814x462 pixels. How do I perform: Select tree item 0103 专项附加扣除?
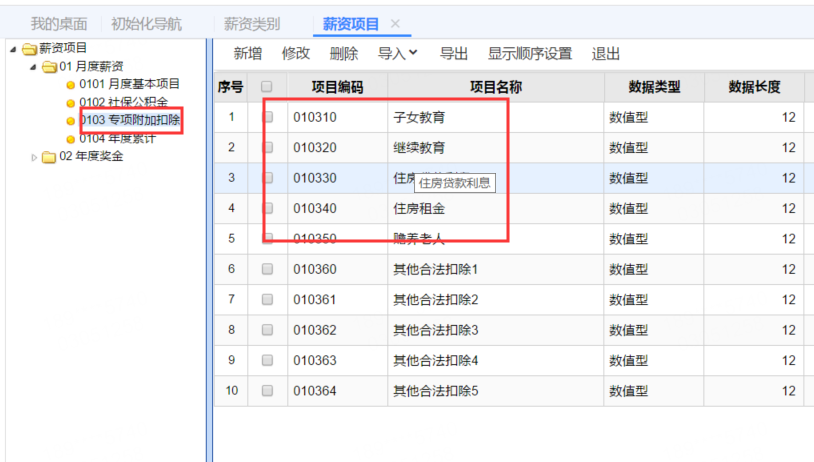pyautogui.click(x=129, y=120)
